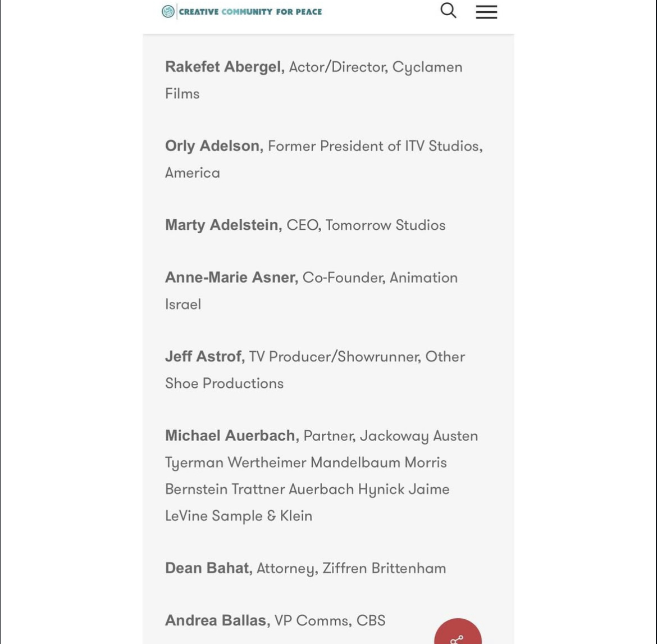This screenshot has height=644, width=657.
Task: Open the search magnifier icon
Action: click(x=448, y=11)
